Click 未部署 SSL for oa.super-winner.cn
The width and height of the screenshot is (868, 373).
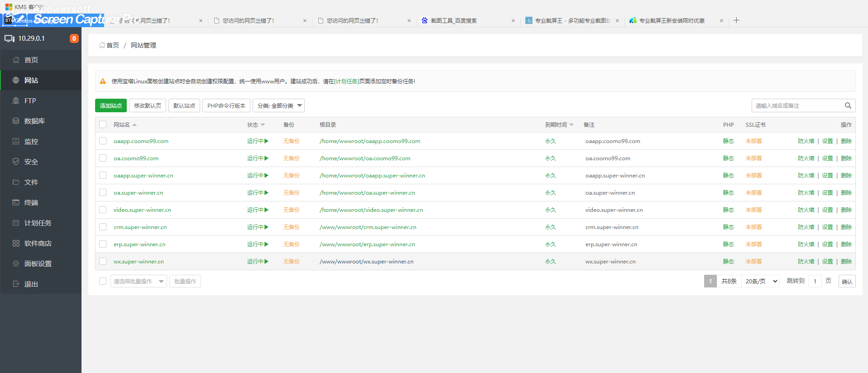coord(753,192)
